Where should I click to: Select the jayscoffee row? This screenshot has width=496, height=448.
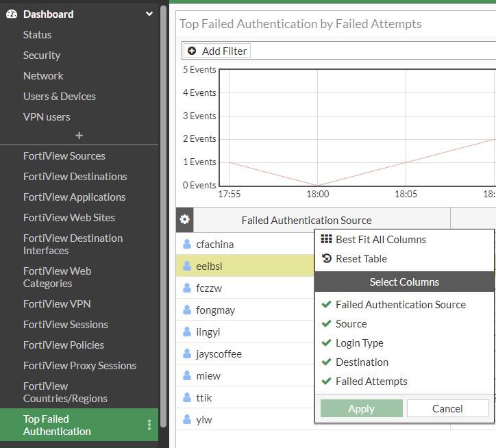(245, 353)
